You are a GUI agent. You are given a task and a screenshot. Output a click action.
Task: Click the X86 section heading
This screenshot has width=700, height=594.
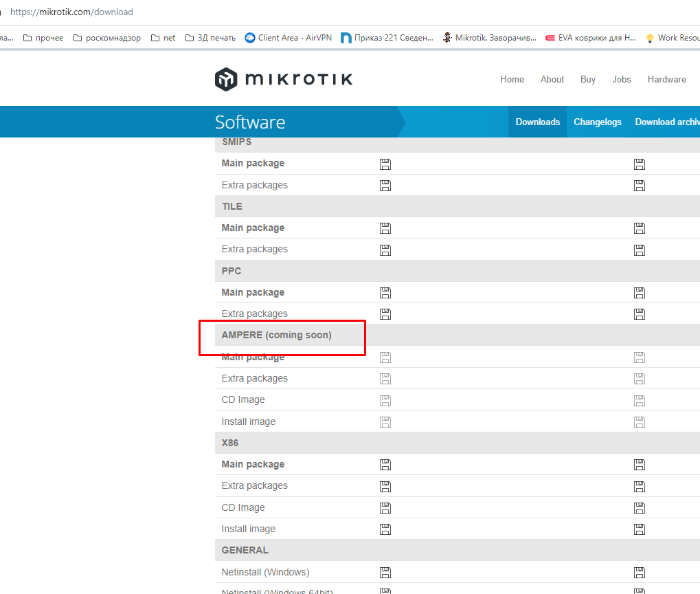(230, 443)
